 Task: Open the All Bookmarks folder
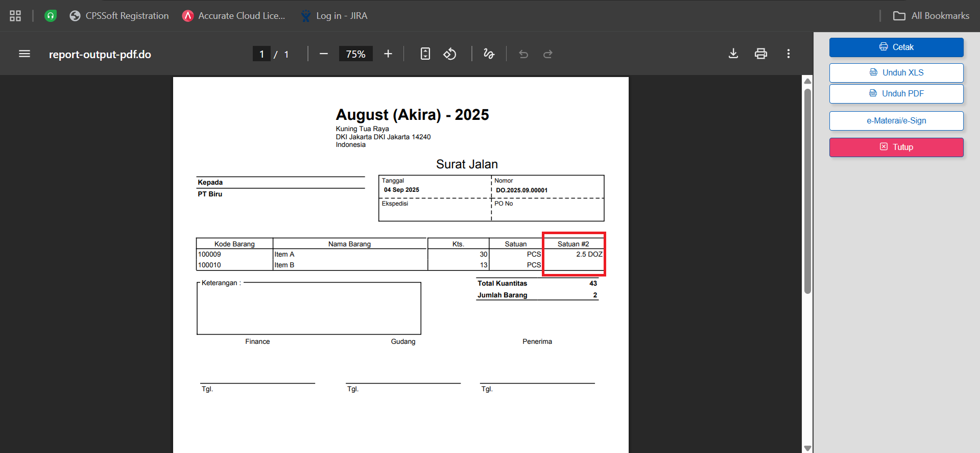pos(931,16)
